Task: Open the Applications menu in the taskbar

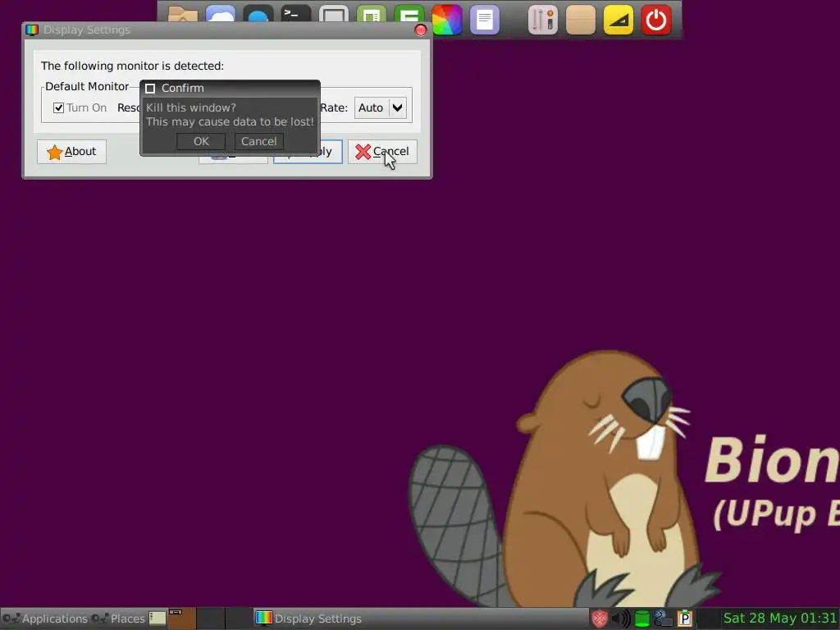Action: tap(45, 619)
